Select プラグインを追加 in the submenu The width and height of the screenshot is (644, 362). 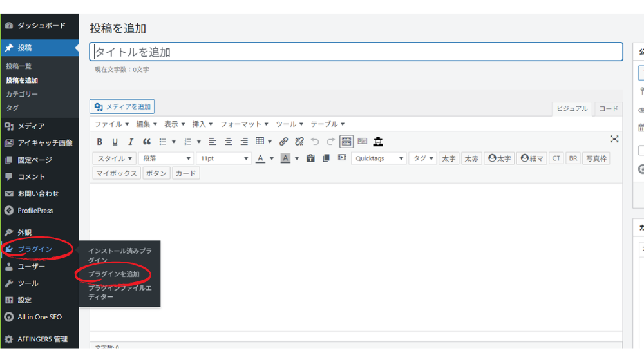(114, 274)
